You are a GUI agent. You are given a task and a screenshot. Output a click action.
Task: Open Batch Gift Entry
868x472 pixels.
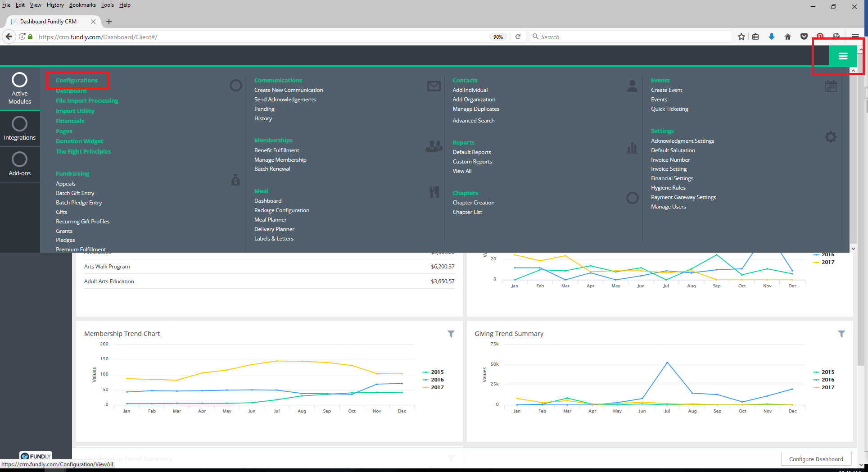click(75, 193)
